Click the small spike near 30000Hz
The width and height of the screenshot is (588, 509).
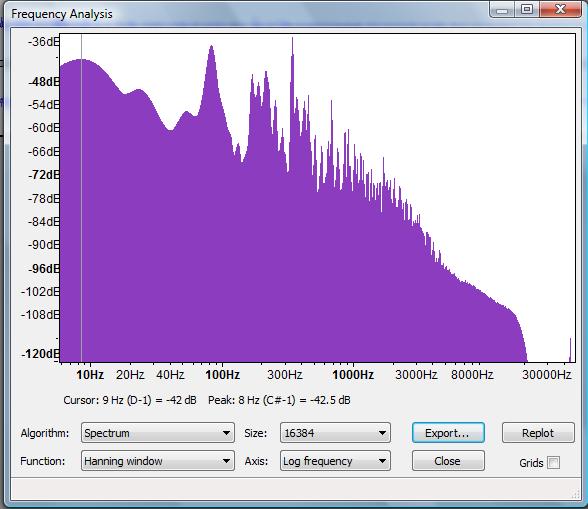(570, 350)
